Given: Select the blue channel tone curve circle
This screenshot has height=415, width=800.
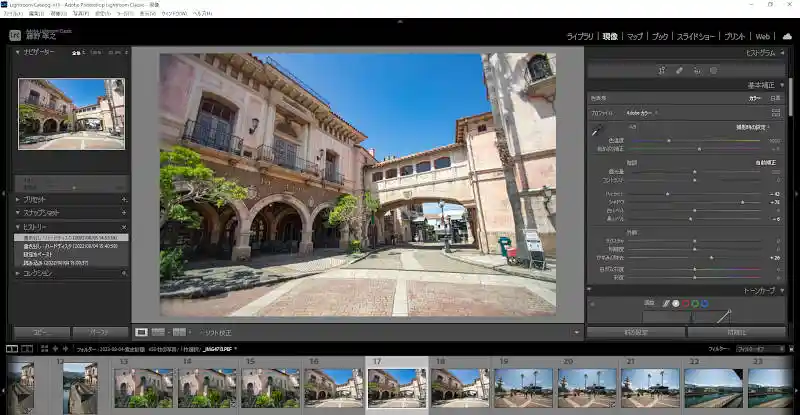Looking at the screenshot, I should 705,303.
